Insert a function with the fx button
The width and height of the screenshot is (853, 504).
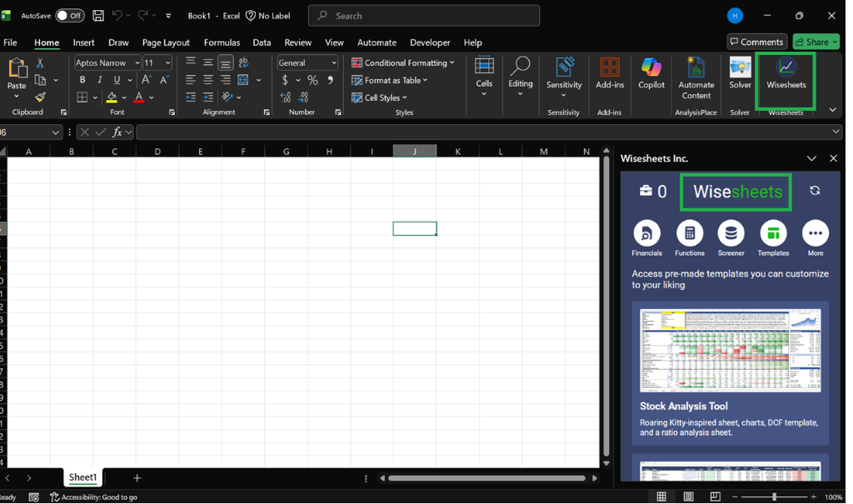[118, 132]
